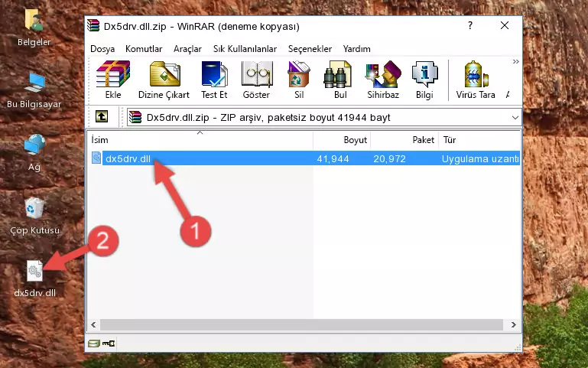Viewport: 588px width, 368px height.
Task: Sort by the İsim column header
Action: (x=200, y=140)
